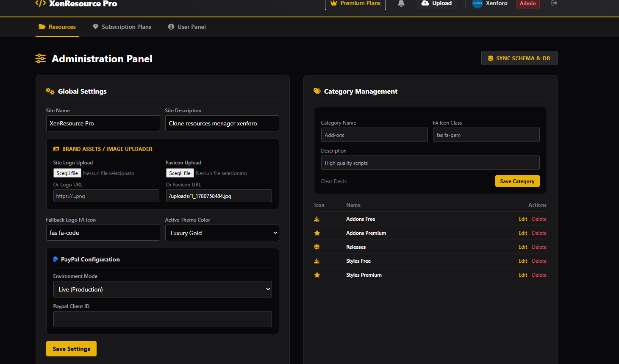Select the Releases category name

tap(356, 247)
